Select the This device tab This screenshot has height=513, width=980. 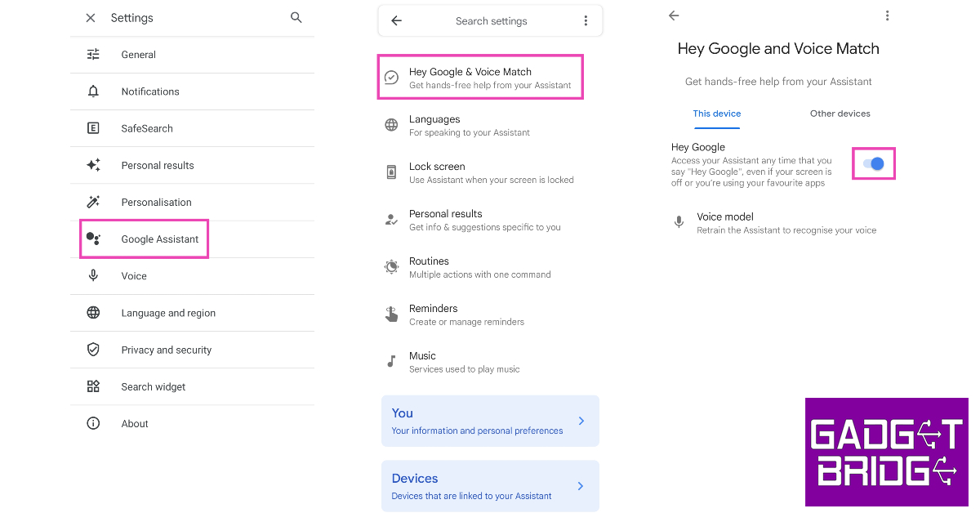click(x=717, y=114)
